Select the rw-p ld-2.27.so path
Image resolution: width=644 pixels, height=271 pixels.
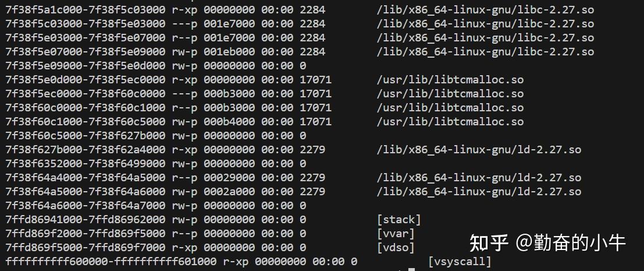(479, 192)
